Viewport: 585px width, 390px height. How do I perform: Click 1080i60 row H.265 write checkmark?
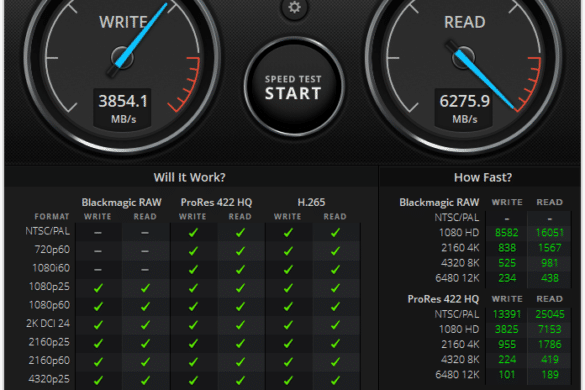(288, 269)
